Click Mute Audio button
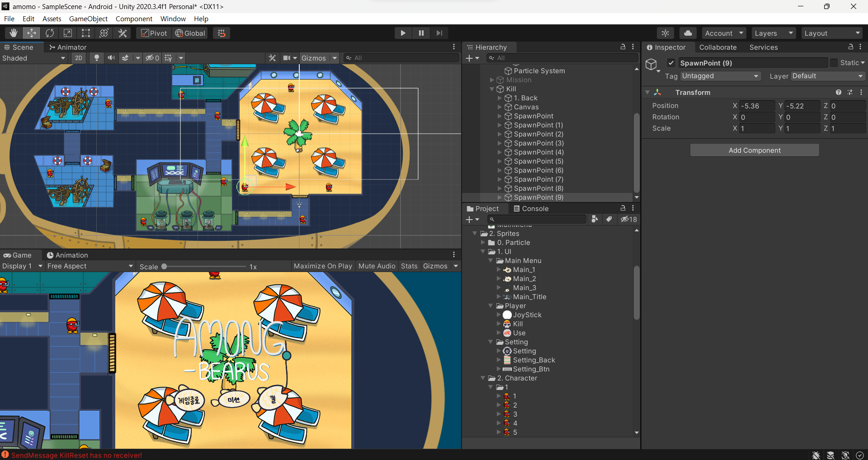Screen dimensions: 868x460 377,266
